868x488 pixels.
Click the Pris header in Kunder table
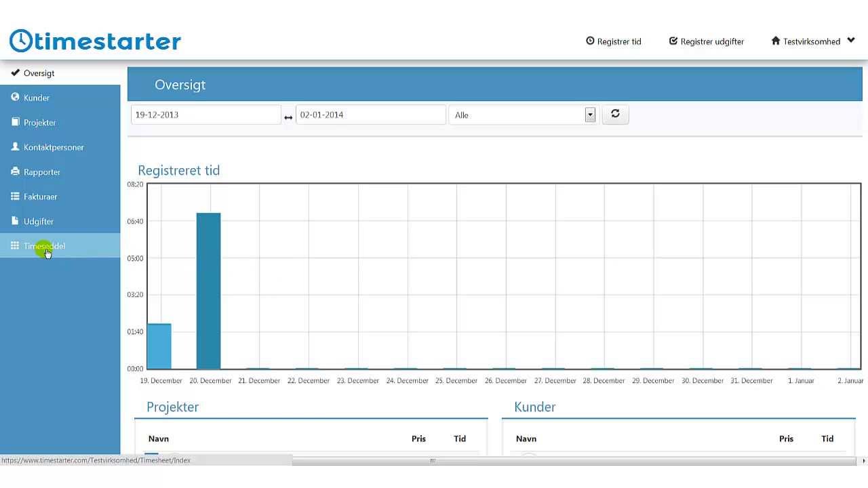786,439
